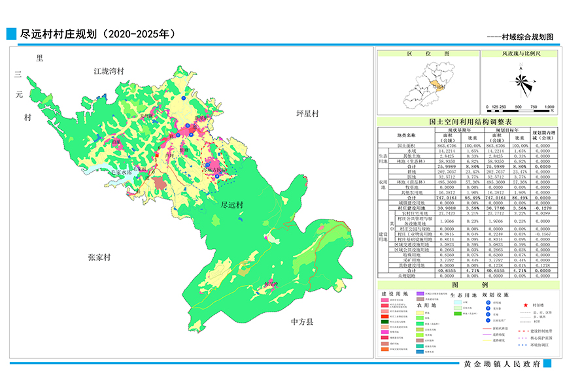The width and height of the screenshot is (565, 392).
Task: Click the red star village office legend icon
Action: tap(525, 304)
